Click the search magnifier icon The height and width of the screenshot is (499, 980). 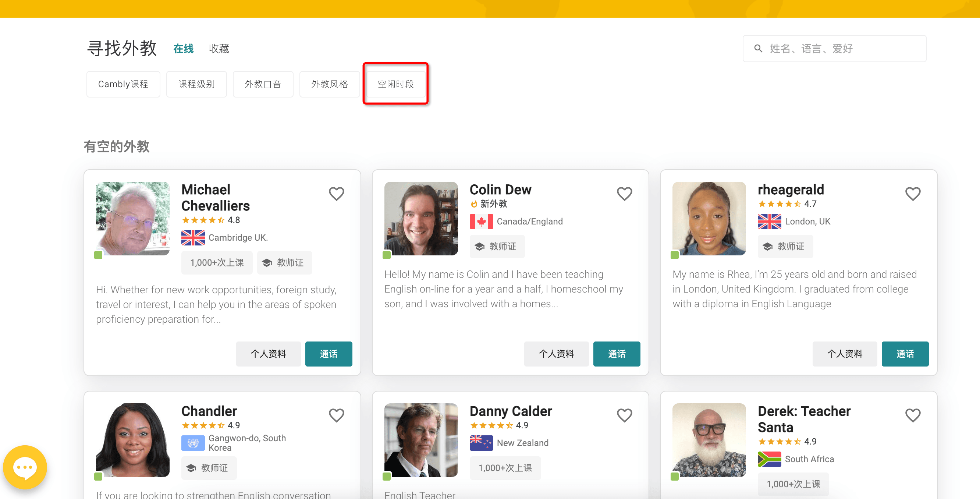(x=758, y=49)
